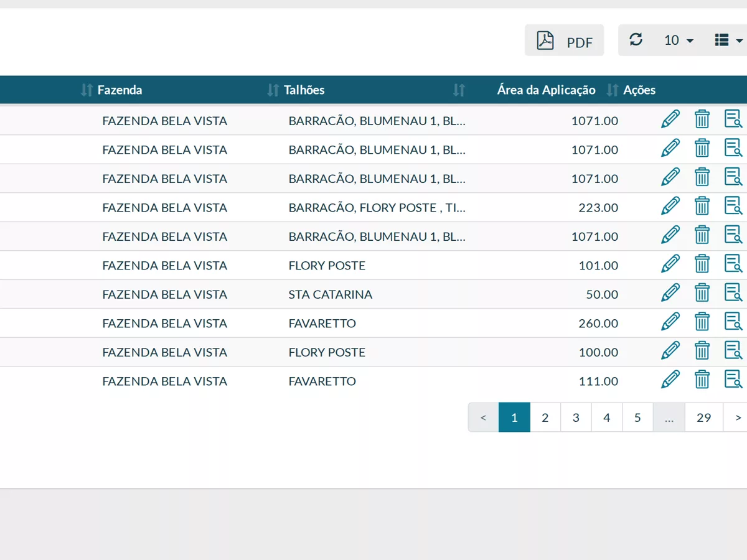Open the detail view icon for the 101.00 FLORY POSTE row
747x560 pixels.
click(733, 264)
